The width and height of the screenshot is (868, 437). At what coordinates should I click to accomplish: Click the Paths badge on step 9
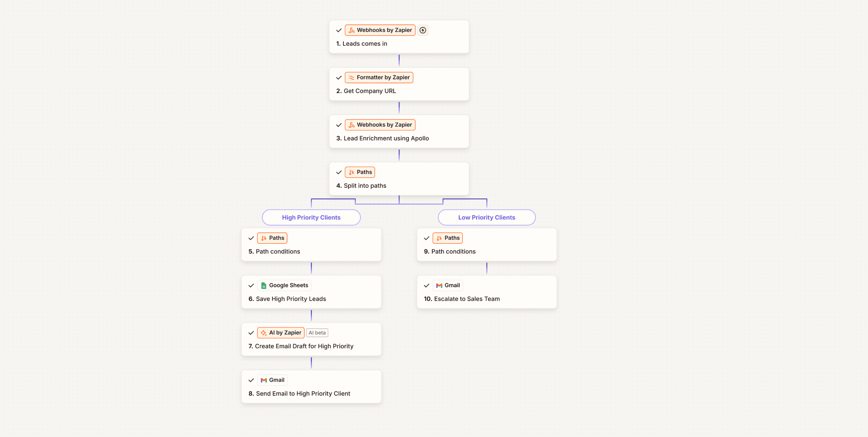[448, 238]
